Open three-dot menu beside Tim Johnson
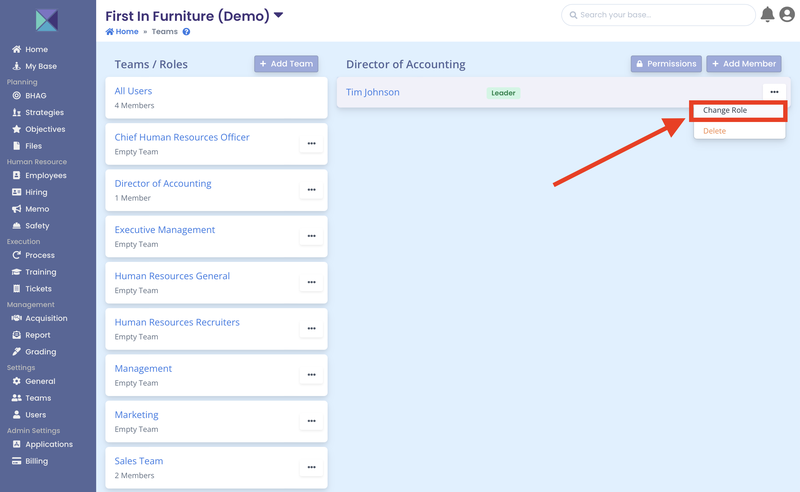This screenshot has height=492, width=800. click(x=774, y=92)
